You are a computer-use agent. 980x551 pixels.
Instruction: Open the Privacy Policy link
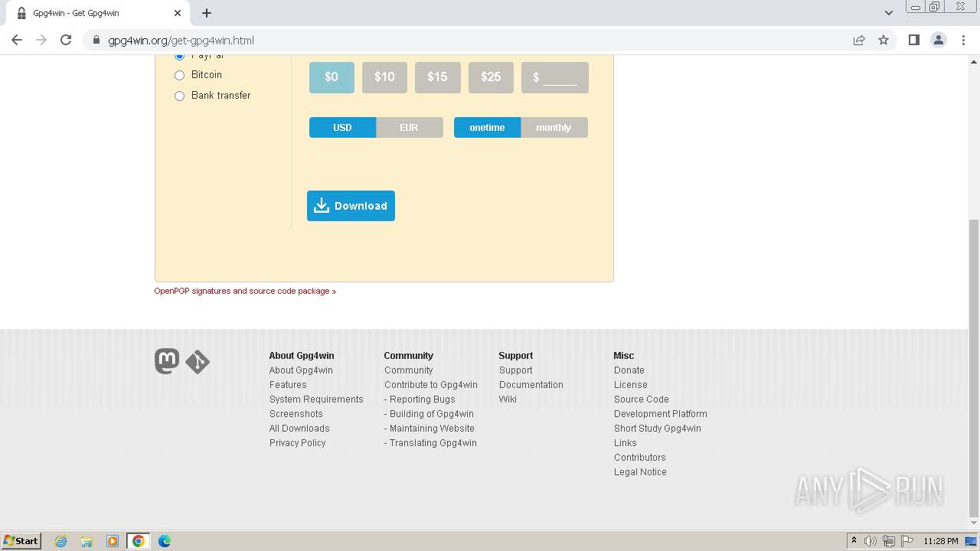pyautogui.click(x=298, y=443)
